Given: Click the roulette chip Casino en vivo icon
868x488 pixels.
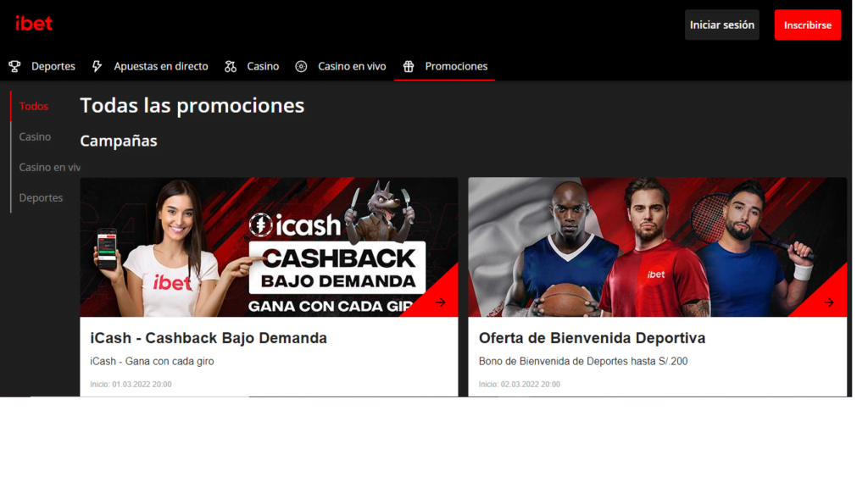Looking at the screenshot, I should [x=301, y=66].
